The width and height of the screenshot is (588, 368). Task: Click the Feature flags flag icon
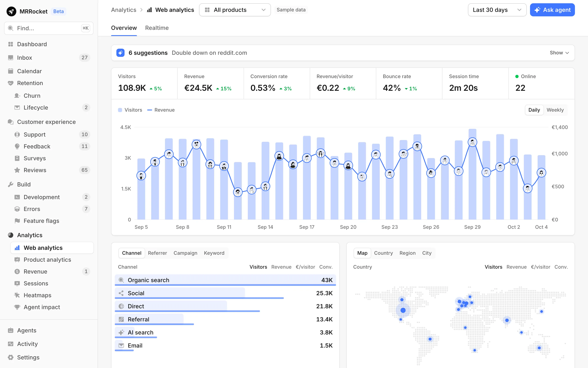point(17,221)
